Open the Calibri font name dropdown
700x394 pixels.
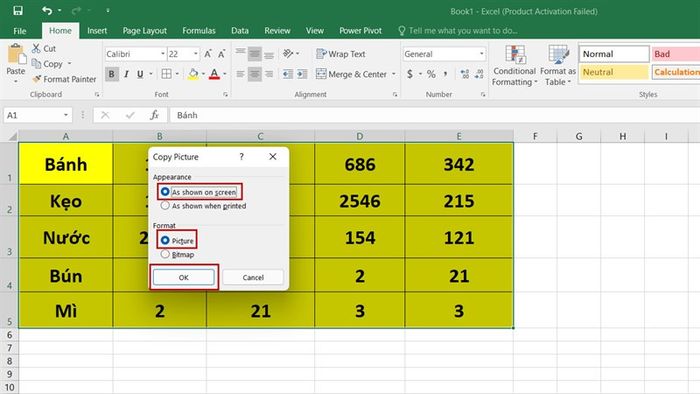163,54
